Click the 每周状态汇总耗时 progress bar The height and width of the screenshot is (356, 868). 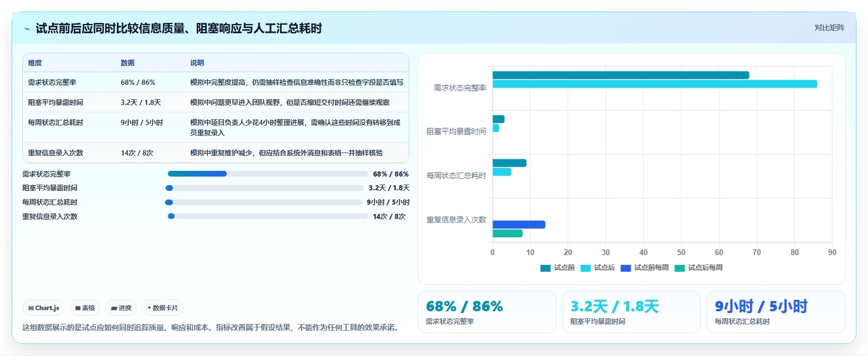tap(263, 202)
